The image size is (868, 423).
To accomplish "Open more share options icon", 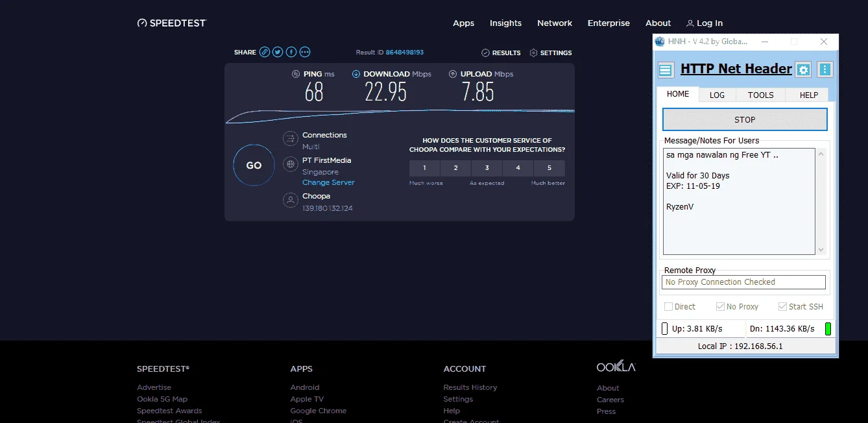I will (305, 53).
